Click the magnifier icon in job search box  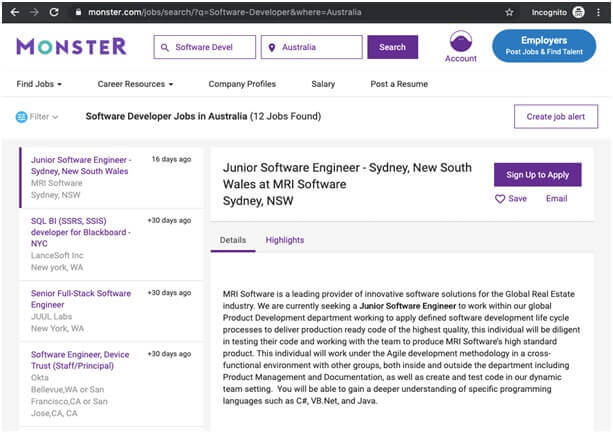pos(165,47)
